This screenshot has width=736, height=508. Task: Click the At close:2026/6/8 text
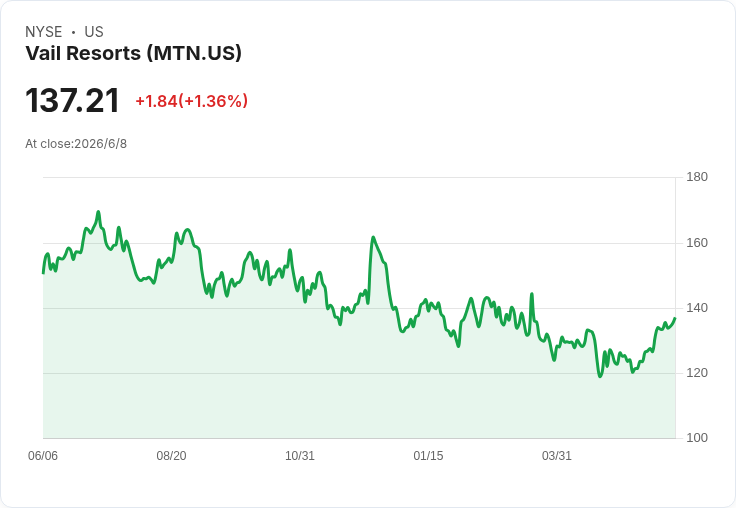pyautogui.click(x=76, y=144)
